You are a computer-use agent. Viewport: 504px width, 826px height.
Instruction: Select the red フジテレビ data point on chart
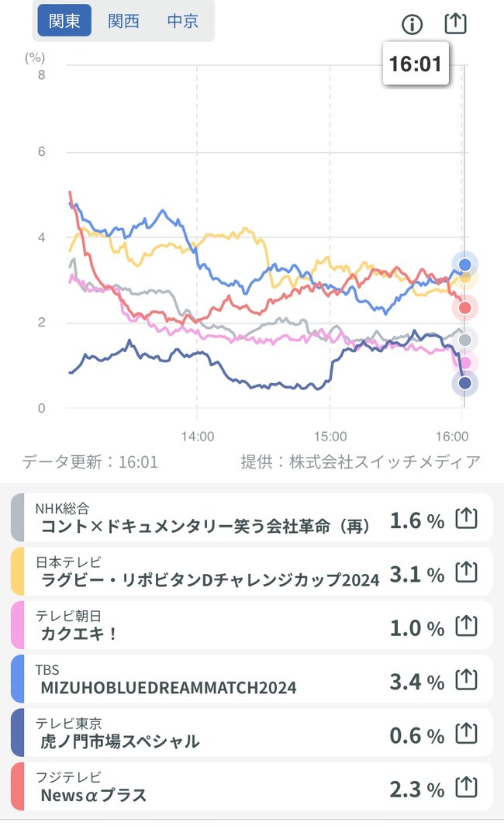point(464,308)
